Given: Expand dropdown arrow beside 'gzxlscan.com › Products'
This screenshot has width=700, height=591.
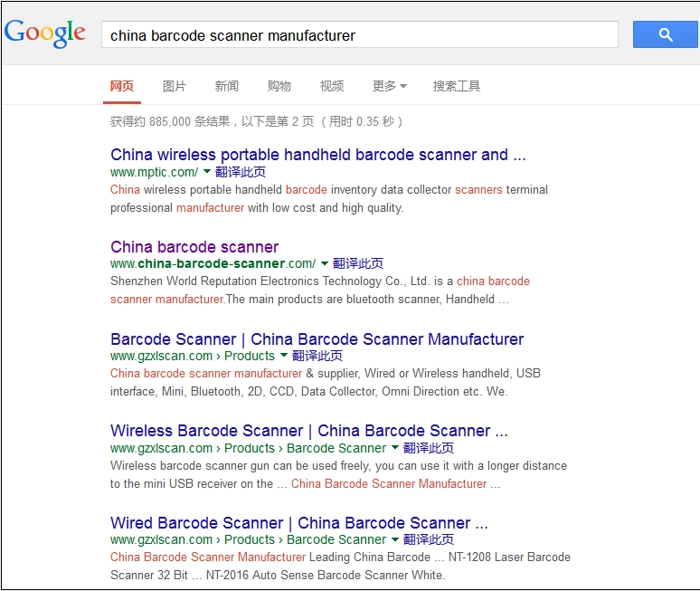Looking at the screenshot, I should [283, 355].
